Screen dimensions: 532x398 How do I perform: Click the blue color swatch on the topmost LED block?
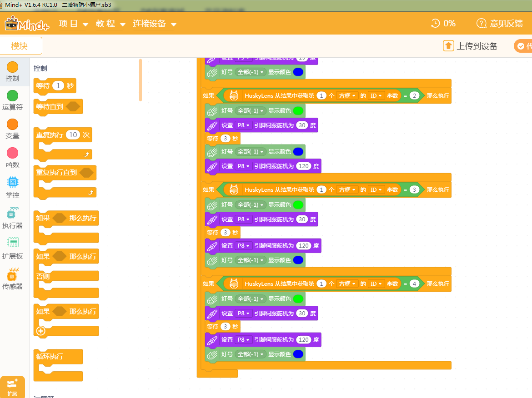coord(298,72)
